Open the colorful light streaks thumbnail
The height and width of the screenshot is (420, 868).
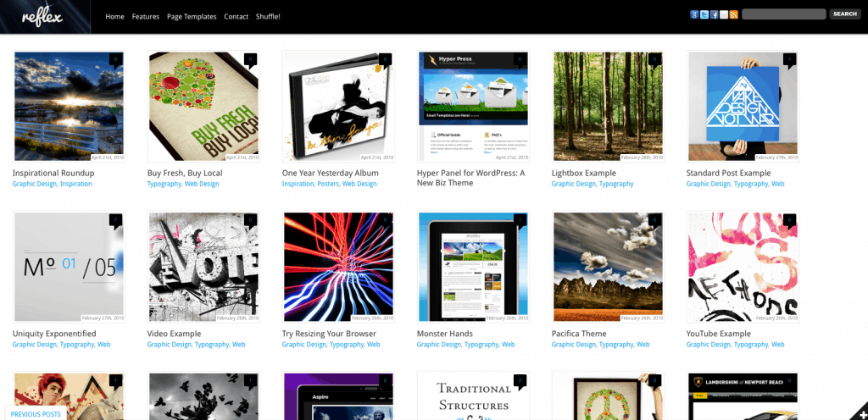(x=338, y=267)
